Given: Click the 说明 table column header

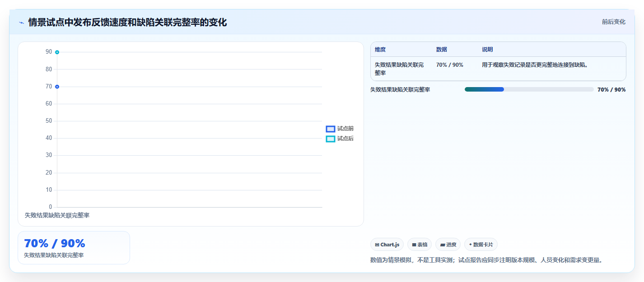Looking at the screenshot, I should (x=487, y=50).
